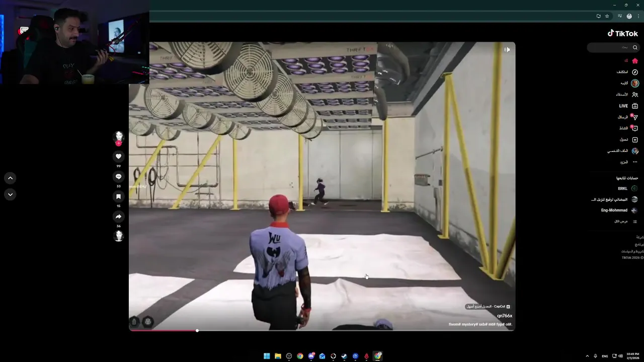This screenshot has width=644, height=362.
Task: Open the For You home icon
Action: [635, 61]
